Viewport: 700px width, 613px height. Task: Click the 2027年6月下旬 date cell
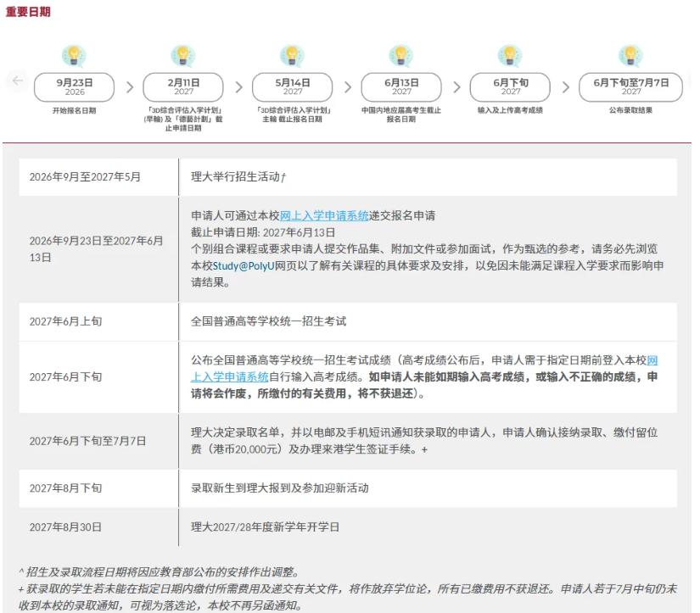(x=98, y=377)
